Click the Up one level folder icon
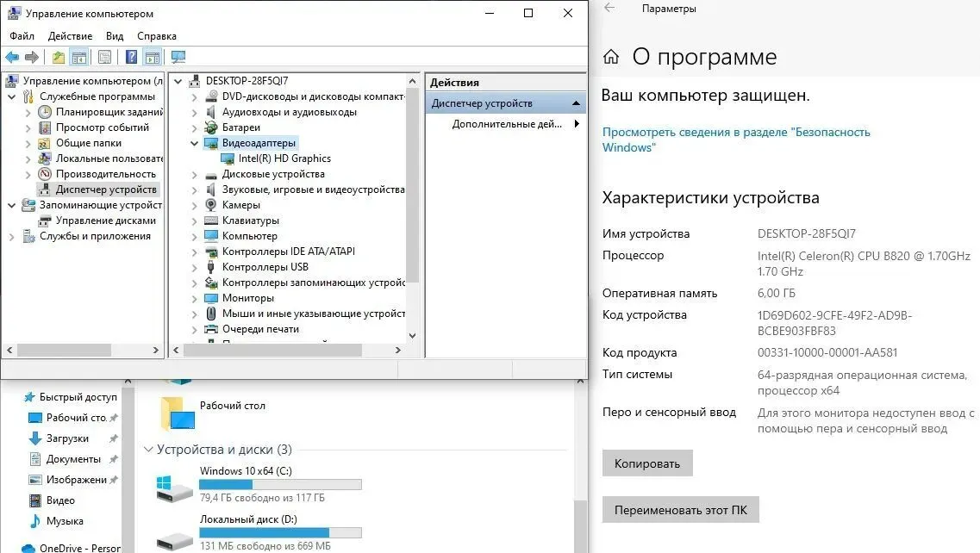This screenshot has height=553, width=980. [58, 58]
